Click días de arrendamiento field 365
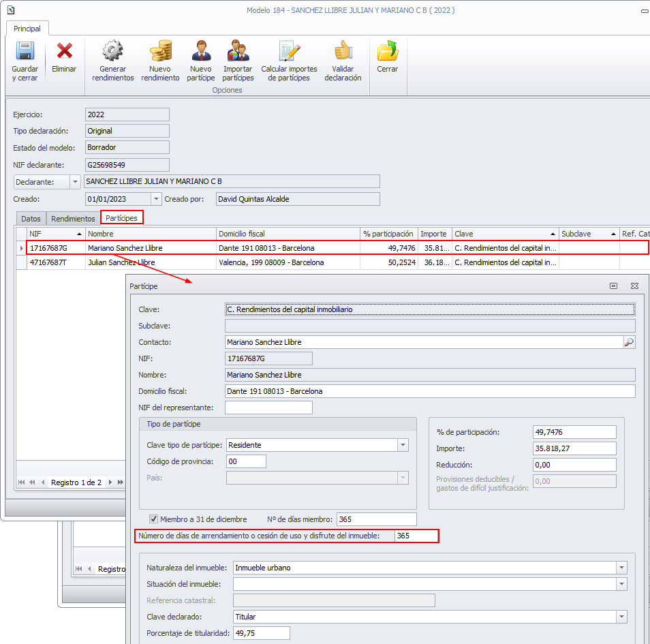650x644 pixels. [x=416, y=536]
